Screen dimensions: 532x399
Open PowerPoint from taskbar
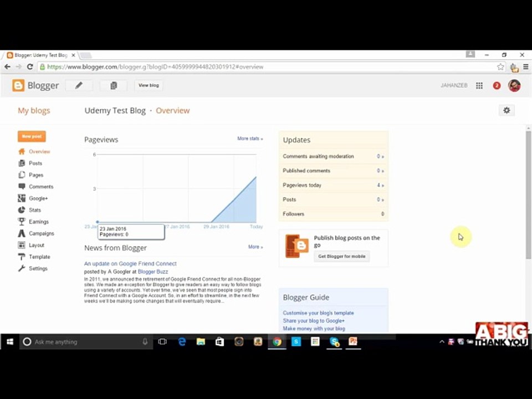tap(353, 342)
